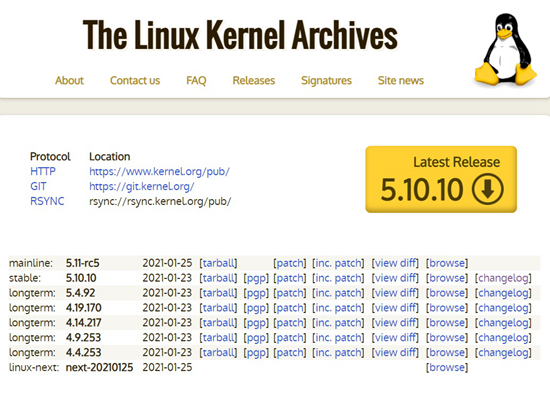This screenshot has height=395, width=550.
Task: Open https://www.kernel.org/pub/ link
Action: pyautogui.click(x=159, y=171)
